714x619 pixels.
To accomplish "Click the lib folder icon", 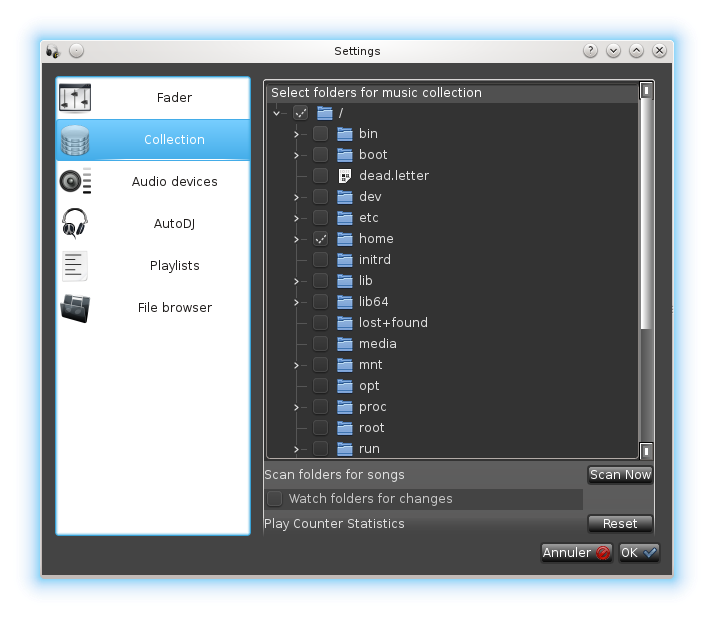I will [345, 281].
